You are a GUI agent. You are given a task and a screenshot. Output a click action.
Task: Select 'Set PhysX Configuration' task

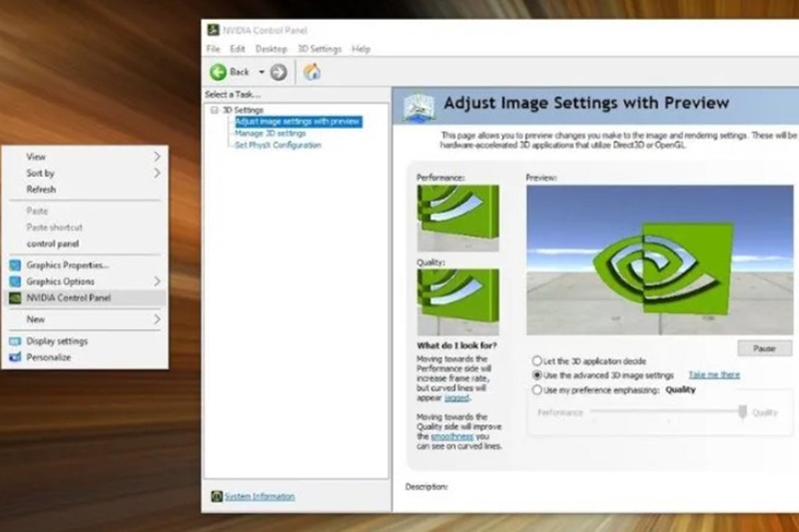pos(278,145)
